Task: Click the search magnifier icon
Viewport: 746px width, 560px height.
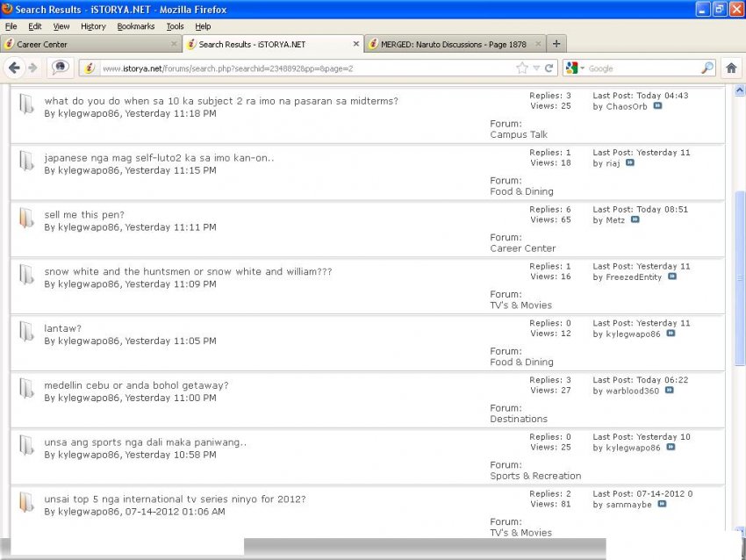Action: (x=707, y=68)
